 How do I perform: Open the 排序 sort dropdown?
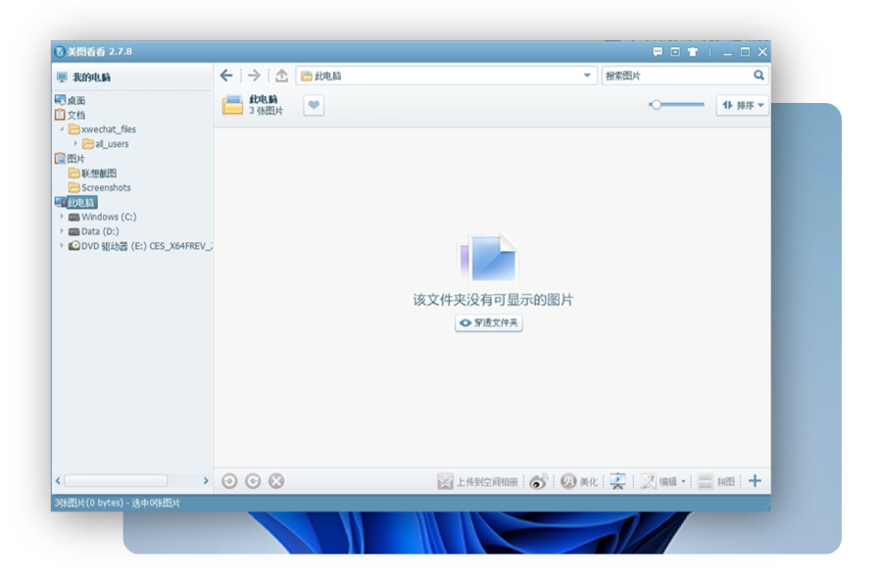point(743,105)
